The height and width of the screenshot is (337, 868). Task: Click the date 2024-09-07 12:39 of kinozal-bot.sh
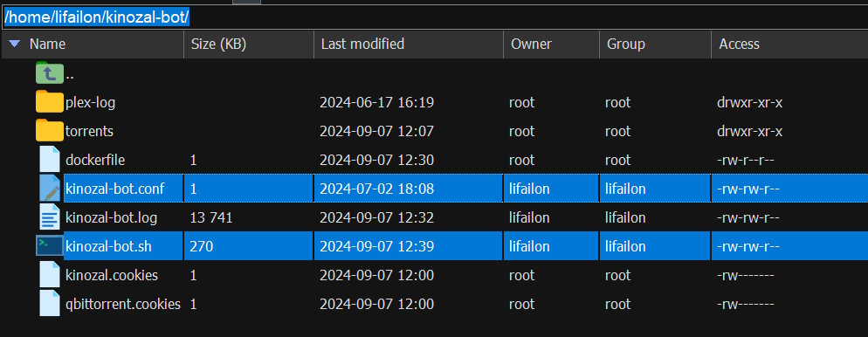(x=377, y=246)
